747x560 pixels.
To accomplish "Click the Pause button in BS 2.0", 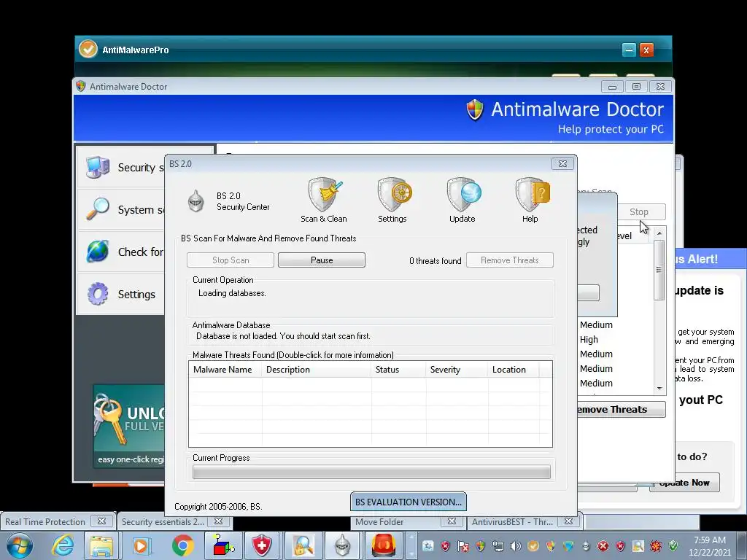I will pyautogui.click(x=322, y=260).
